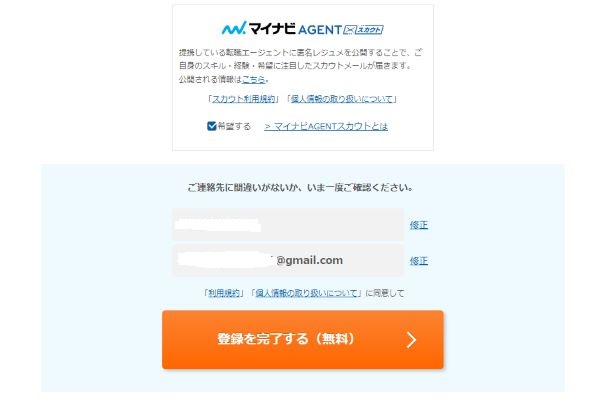Open 個人情報の取り扱いについて in the scout box
Viewport: 600px width, 400px height.
pyautogui.click(x=342, y=99)
